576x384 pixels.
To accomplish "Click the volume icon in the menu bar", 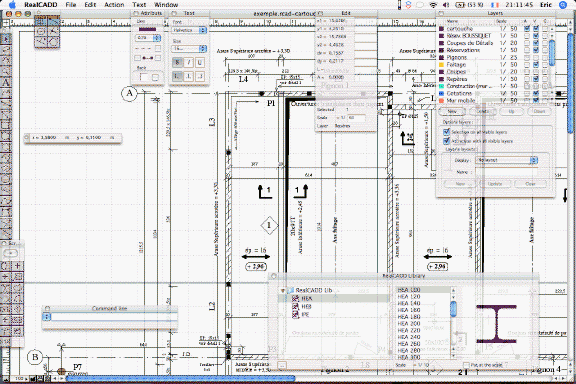I will coord(446,5).
